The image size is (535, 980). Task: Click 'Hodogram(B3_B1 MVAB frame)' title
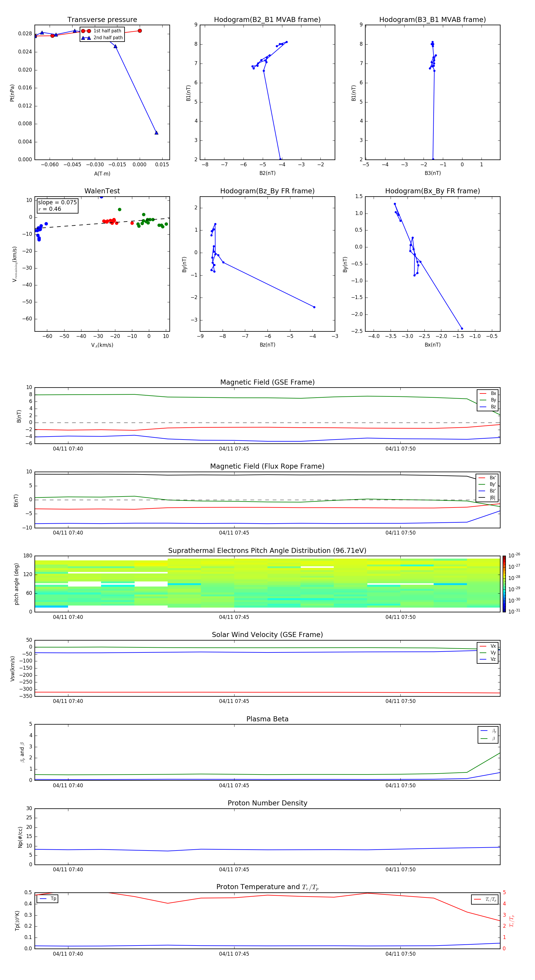432,20
